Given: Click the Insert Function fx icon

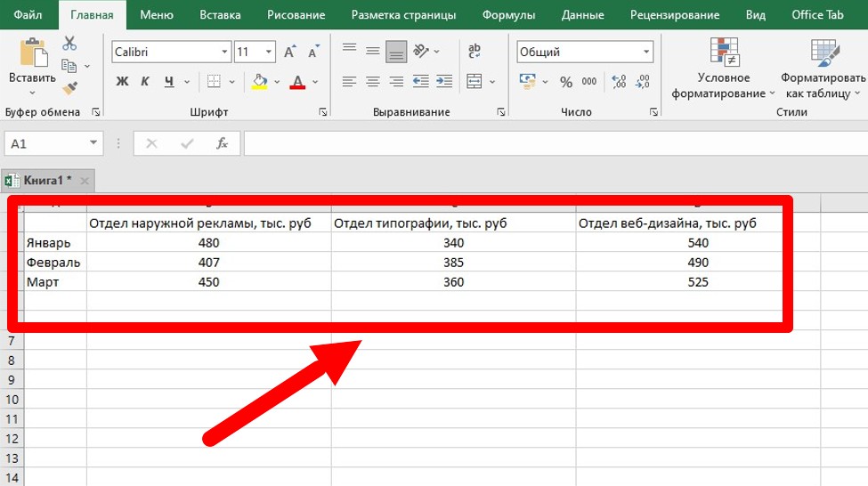Looking at the screenshot, I should [222, 144].
